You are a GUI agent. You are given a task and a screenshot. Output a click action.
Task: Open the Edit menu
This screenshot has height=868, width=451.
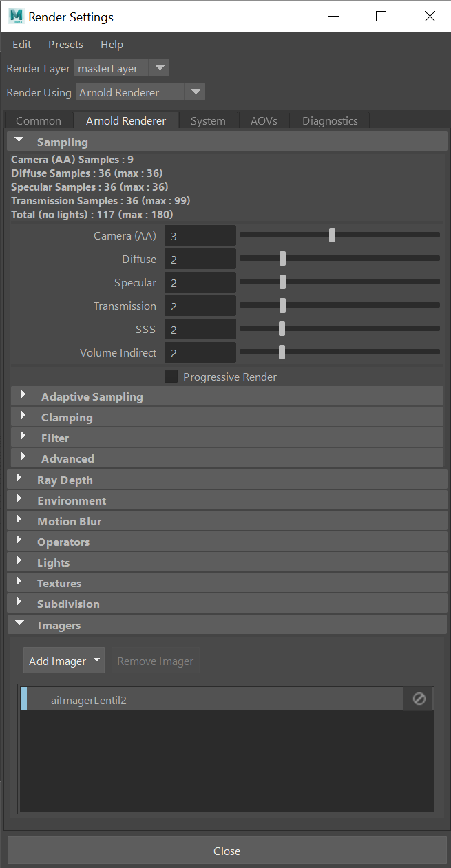[x=22, y=45]
